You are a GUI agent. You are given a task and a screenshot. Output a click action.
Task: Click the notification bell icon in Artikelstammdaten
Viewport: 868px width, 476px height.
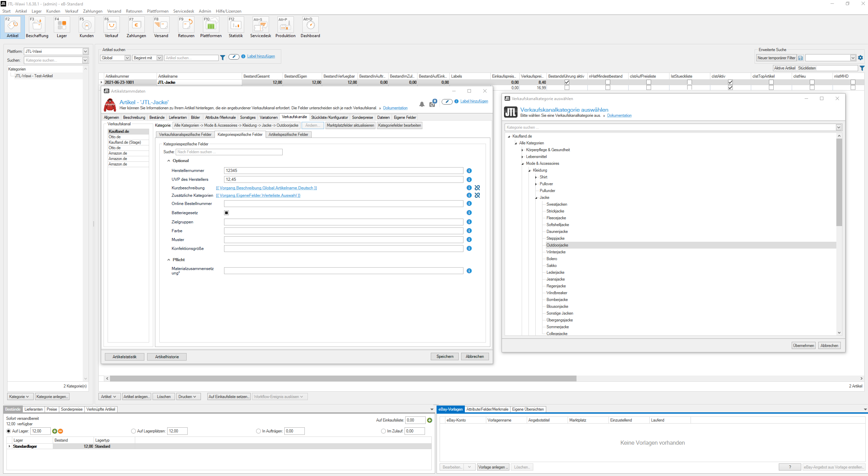pyautogui.click(x=422, y=104)
